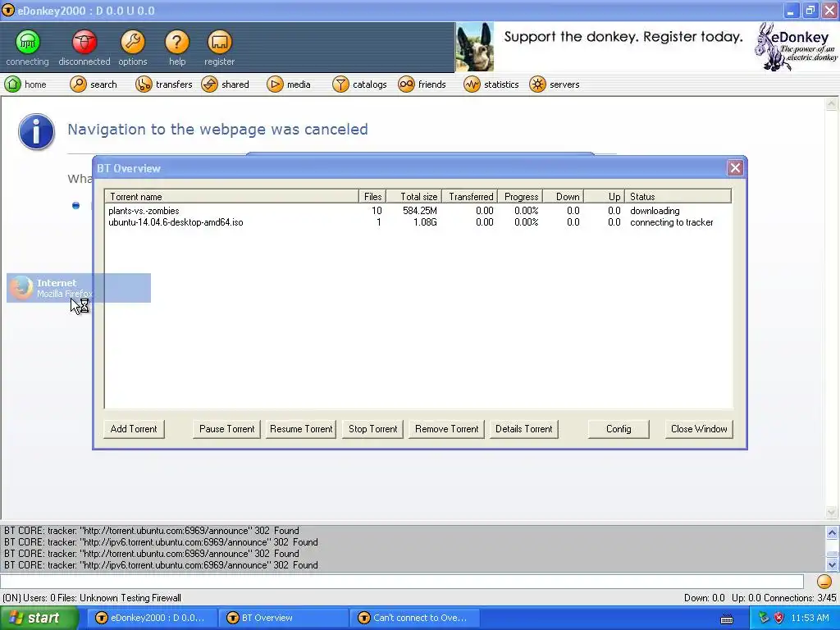Click the Internet Mozilla Firefox item
Viewport: 840px width, 630px height.
point(78,288)
